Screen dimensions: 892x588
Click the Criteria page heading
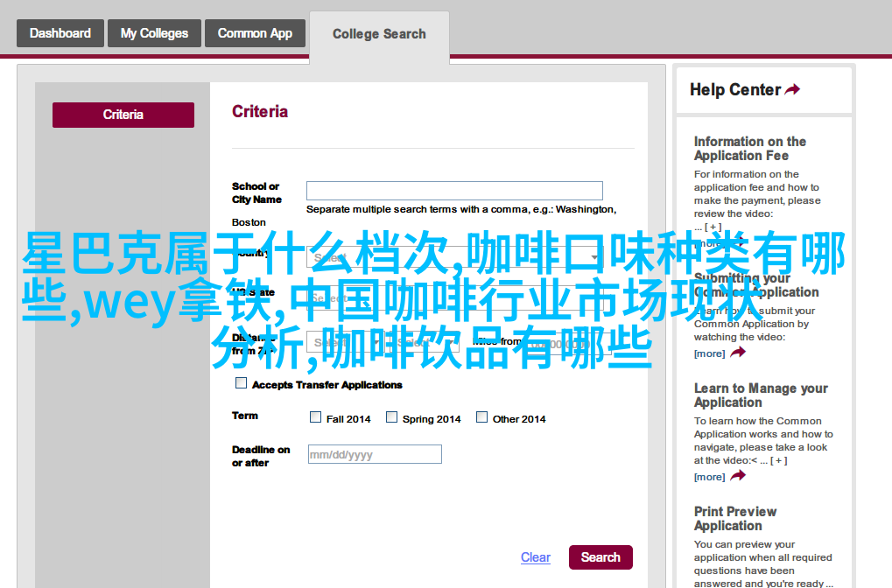coord(260,111)
